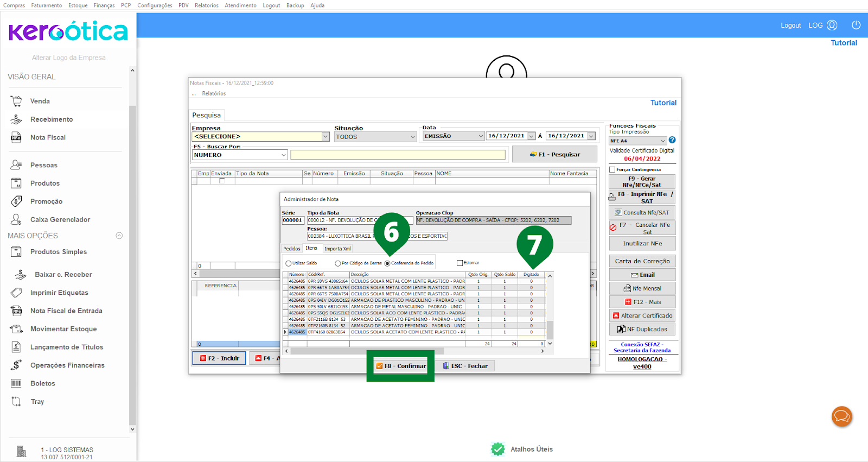Open Nota Fiscal from the sidebar icon

click(16, 137)
